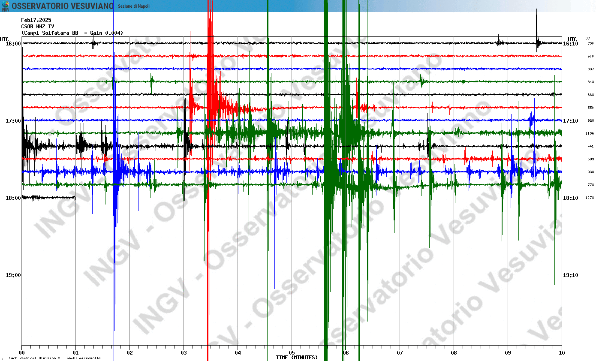The height and width of the screenshot is (364, 596).
Task: Click the Campi Solfatara BB Gain text
Action: click(x=72, y=33)
